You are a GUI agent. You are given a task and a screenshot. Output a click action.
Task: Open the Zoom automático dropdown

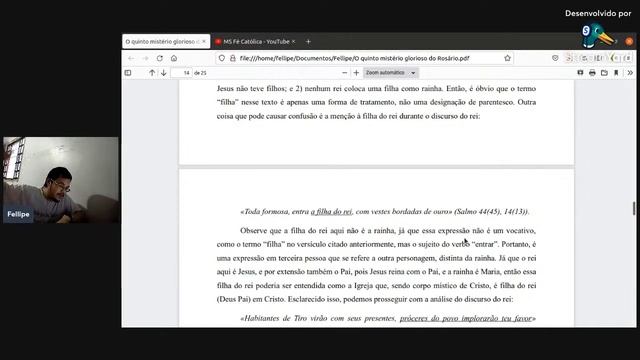click(x=391, y=73)
